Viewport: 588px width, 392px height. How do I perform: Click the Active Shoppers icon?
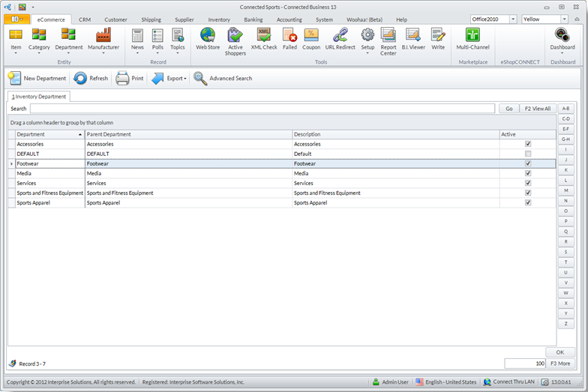(x=235, y=40)
